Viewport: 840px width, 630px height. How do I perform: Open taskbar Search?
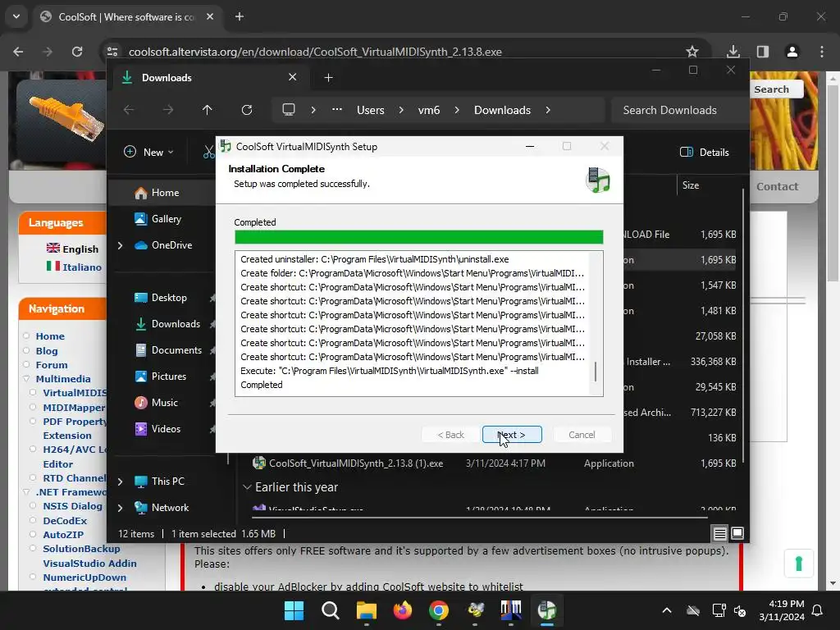330,610
